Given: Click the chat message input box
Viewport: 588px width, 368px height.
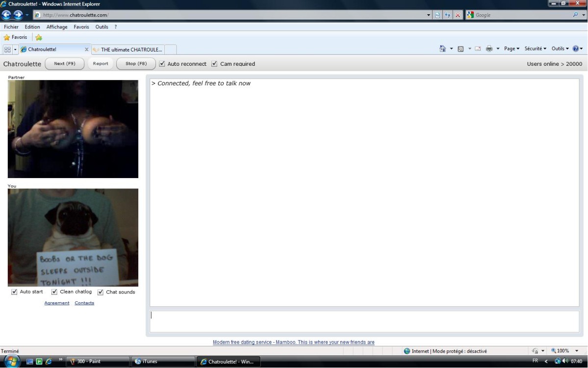Looking at the screenshot, I should coord(364,321).
